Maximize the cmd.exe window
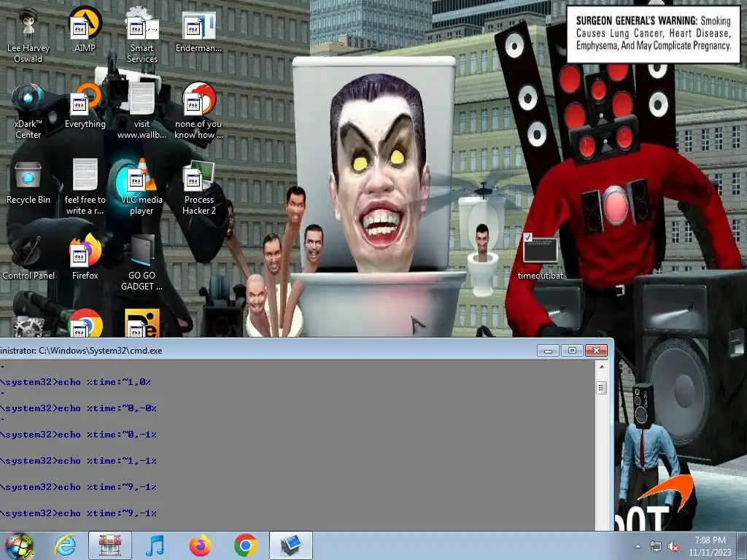 point(572,351)
